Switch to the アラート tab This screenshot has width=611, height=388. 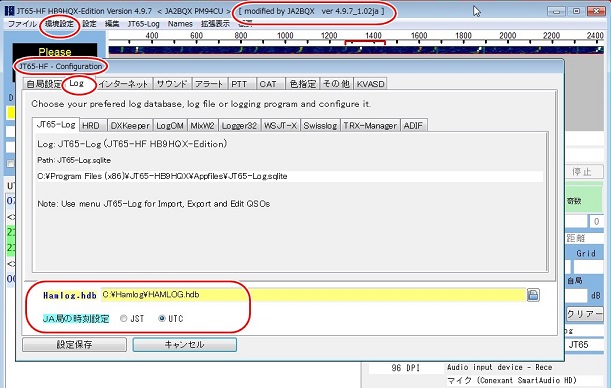(x=209, y=84)
